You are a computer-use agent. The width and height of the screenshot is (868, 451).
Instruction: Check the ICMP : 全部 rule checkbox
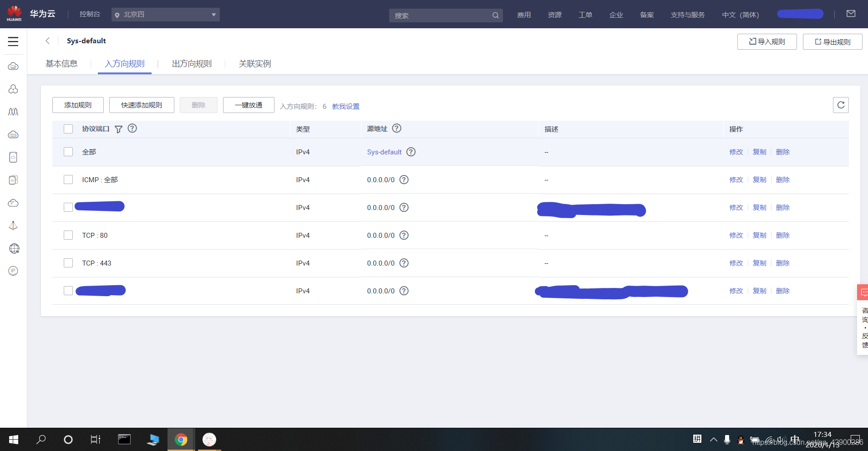(x=68, y=179)
